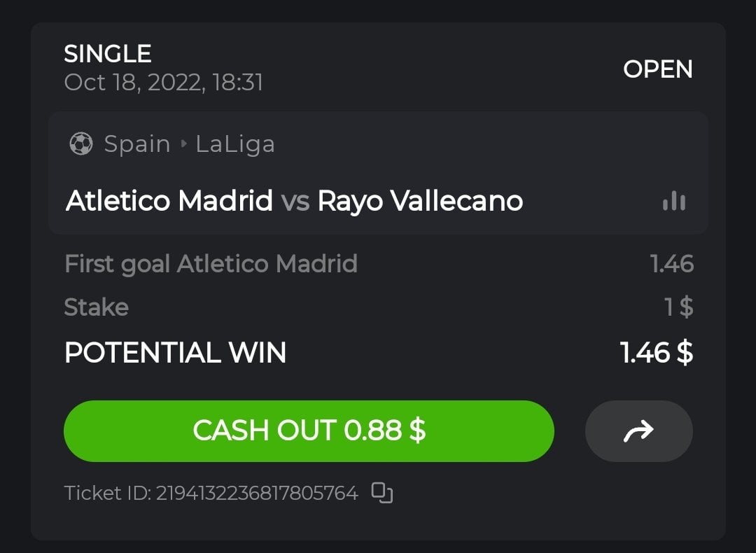Share the bet using arrow button
Viewport: 756px width, 553px height.
(638, 431)
